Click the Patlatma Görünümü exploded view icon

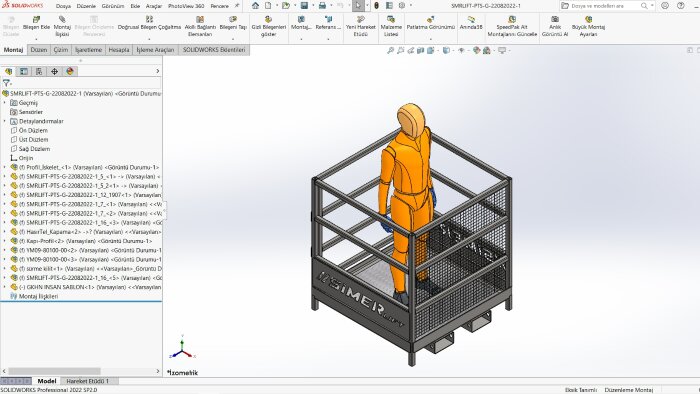click(x=430, y=19)
